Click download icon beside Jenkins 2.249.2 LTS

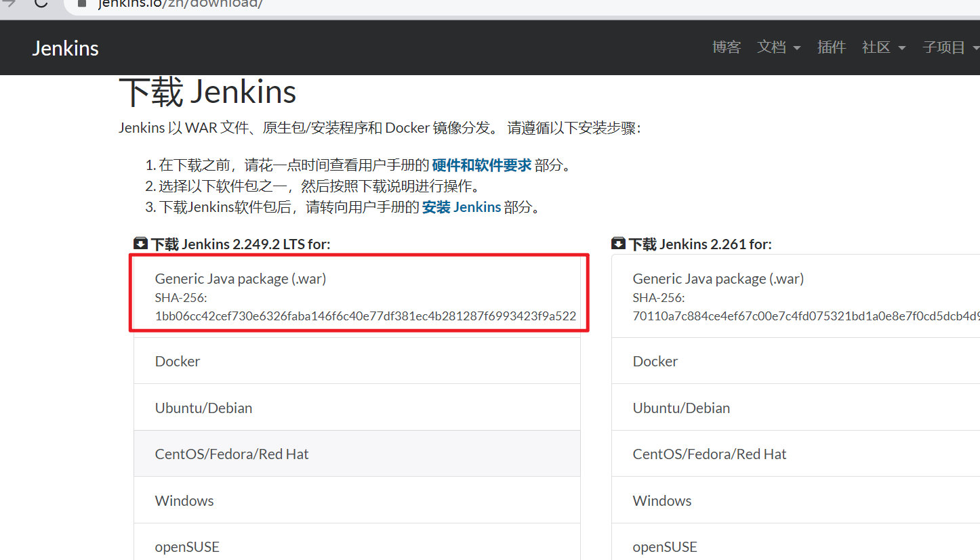pyautogui.click(x=141, y=243)
